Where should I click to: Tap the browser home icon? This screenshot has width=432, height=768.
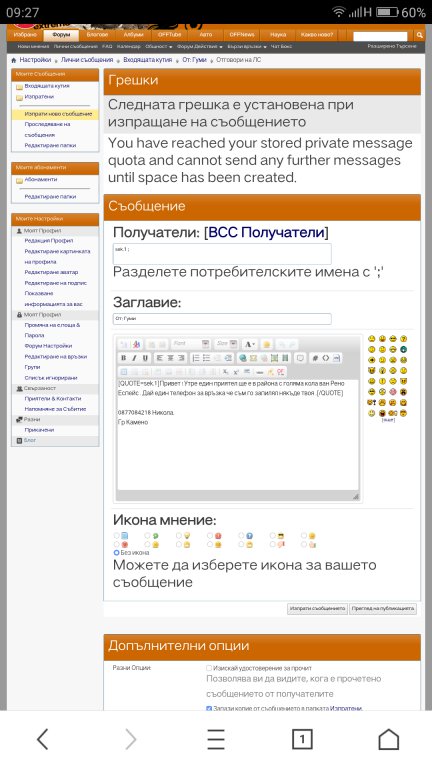[x=388, y=739]
